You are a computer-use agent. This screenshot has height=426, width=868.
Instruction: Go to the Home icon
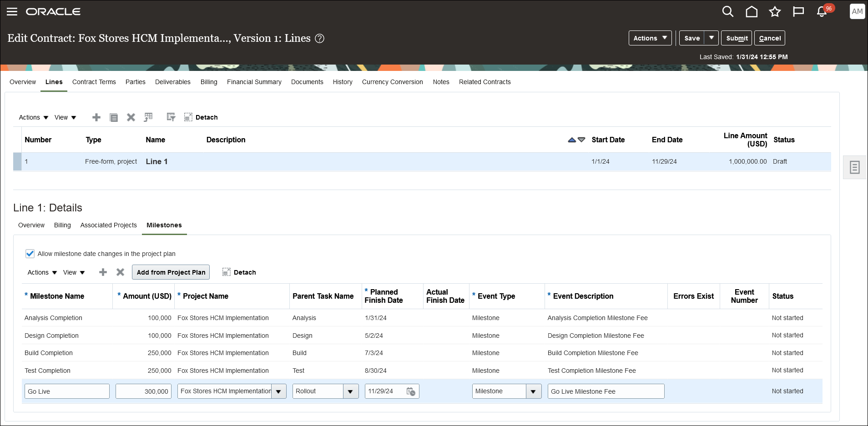752,12
